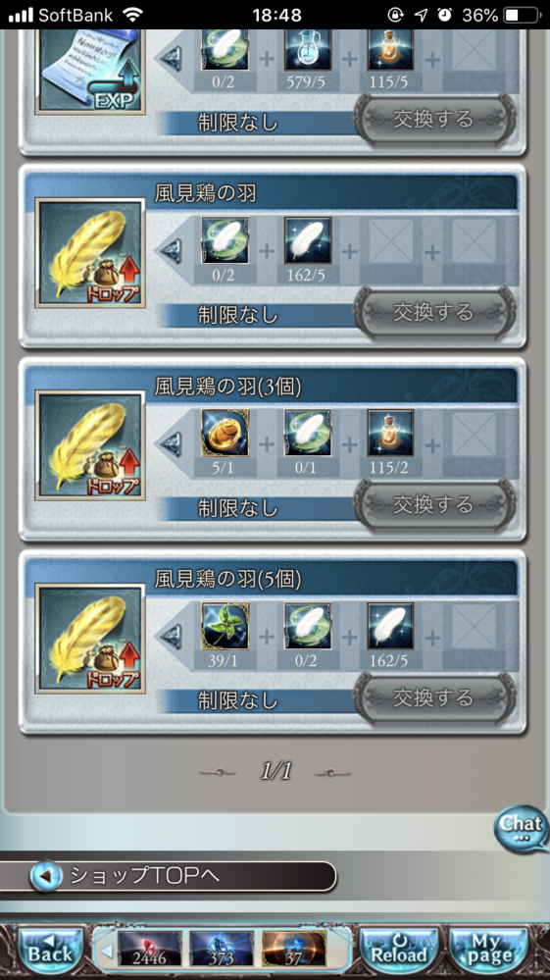Tap the Chat bubble icon
This screenshot has width=550, height=980.
point(521,829)
